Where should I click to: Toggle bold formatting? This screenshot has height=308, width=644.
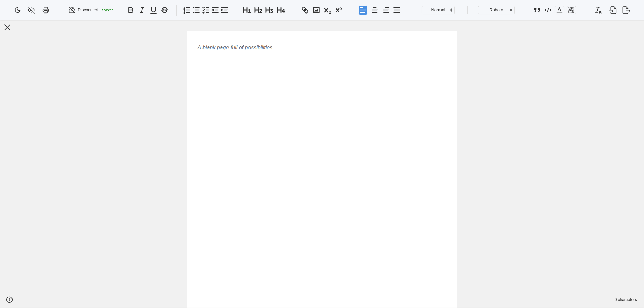[x=130, y=10]
